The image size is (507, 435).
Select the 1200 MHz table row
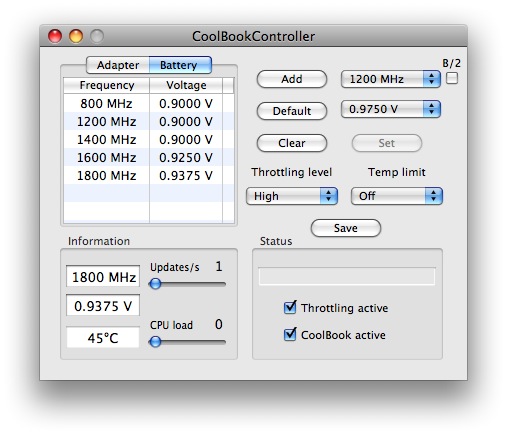149,121
